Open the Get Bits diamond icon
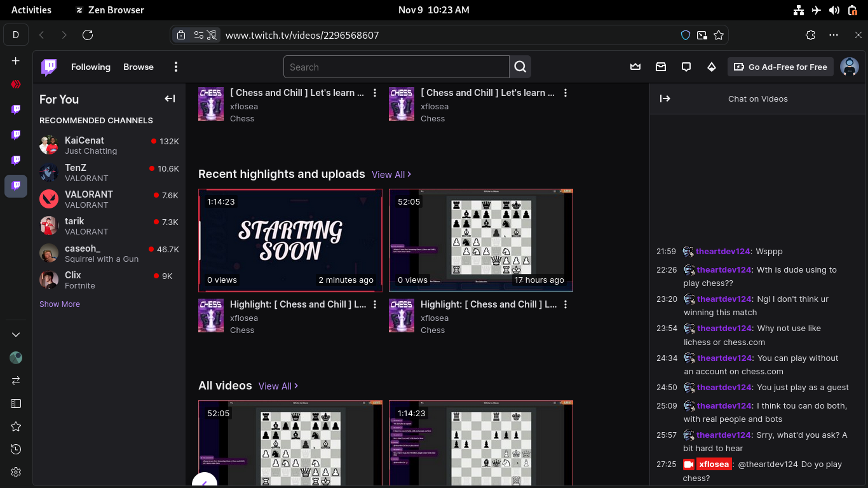Screen dimensions: 868x488 click(712, 67)
